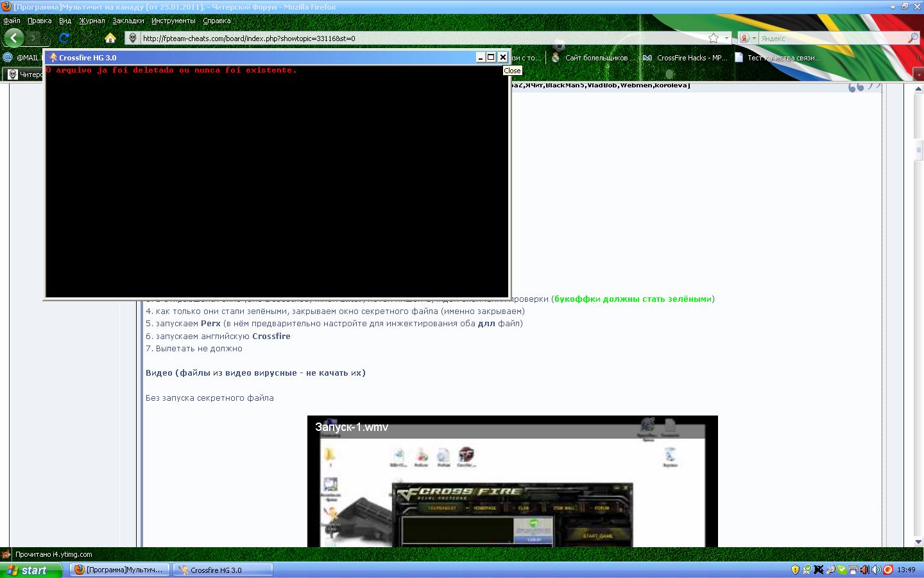Open the Вид menu
Viewport: 924px width, 578px height.
[x=65, y=21]
